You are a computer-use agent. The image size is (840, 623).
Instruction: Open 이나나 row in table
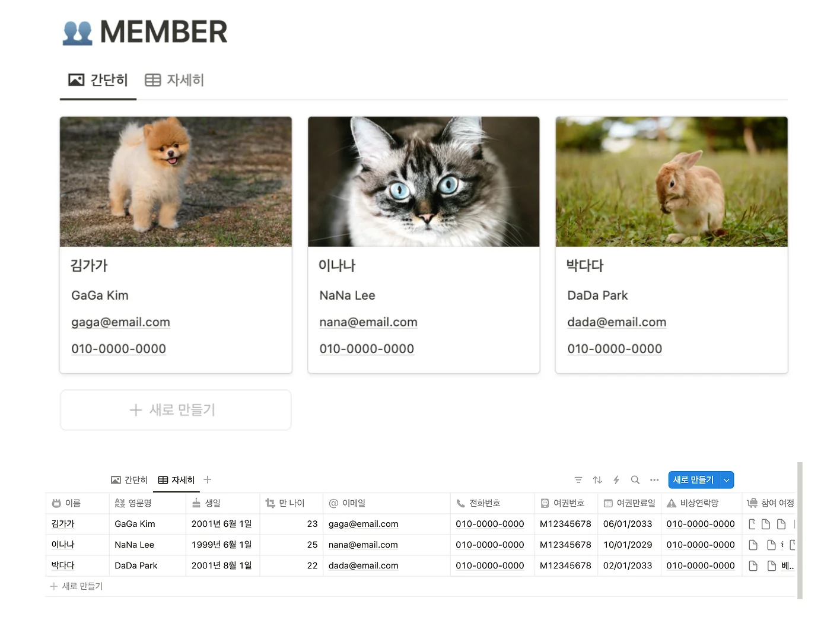point(63,545)
